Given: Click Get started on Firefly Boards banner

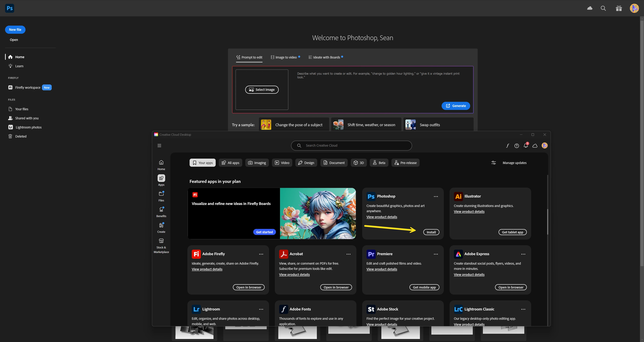Looking at the screenshot, I should (265, 232).
